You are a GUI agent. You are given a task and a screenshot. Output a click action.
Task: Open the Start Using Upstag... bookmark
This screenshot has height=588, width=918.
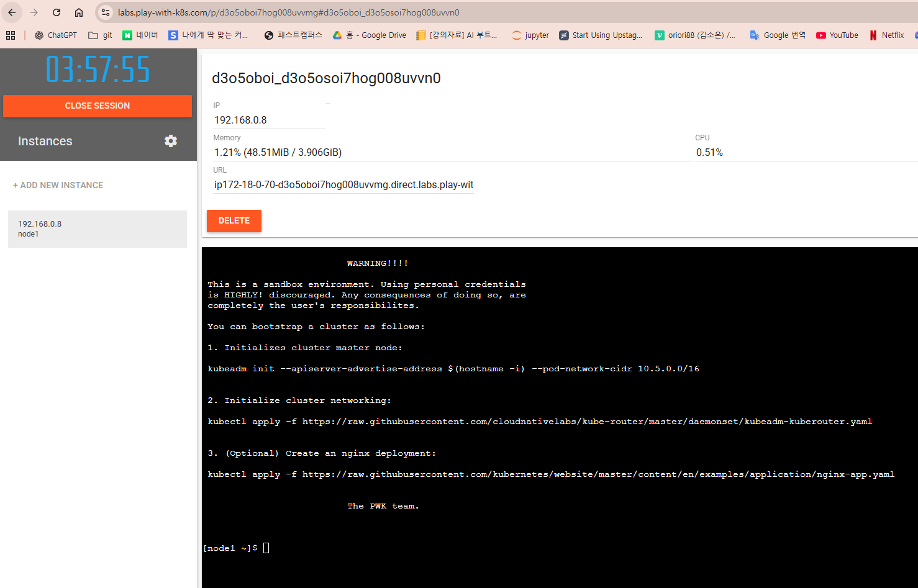click(601, 35)
